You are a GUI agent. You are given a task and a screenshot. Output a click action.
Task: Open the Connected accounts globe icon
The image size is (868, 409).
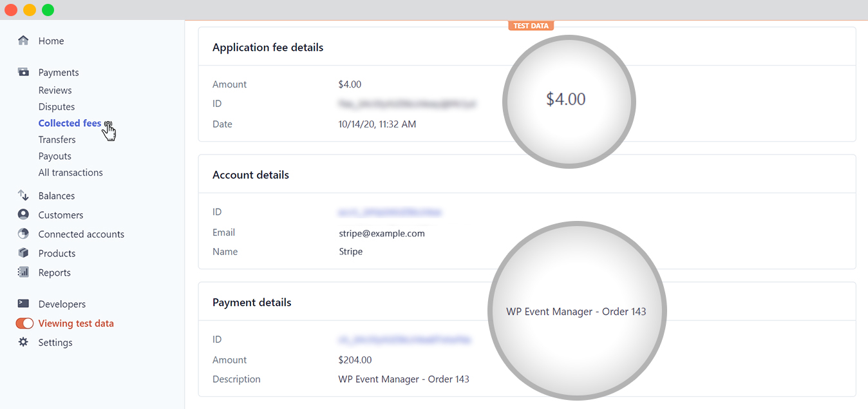pos(23,234)
